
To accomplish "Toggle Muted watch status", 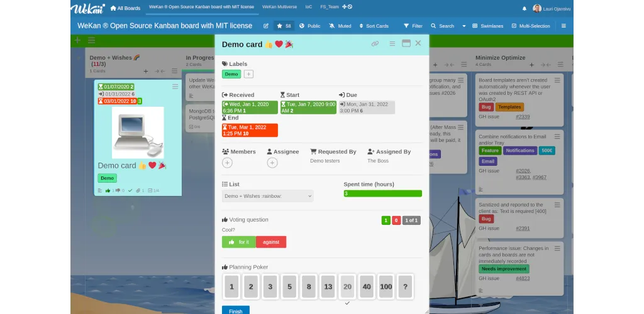I will (x=340, y=26).
